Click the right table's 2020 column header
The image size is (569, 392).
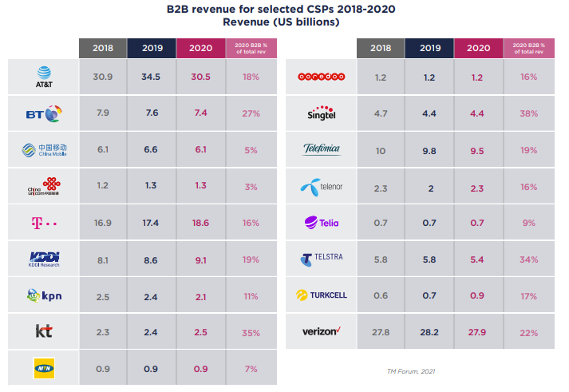coord(479,48)
